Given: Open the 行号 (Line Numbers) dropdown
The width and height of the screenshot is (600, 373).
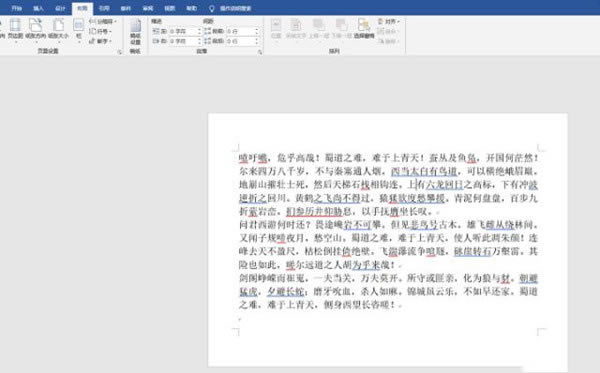Looking at the screenshot, I should pos(100,31).
